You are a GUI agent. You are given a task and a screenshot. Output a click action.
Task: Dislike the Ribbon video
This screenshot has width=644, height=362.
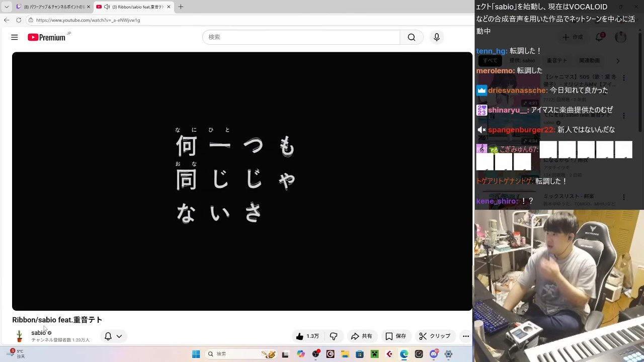pos(334,336)
